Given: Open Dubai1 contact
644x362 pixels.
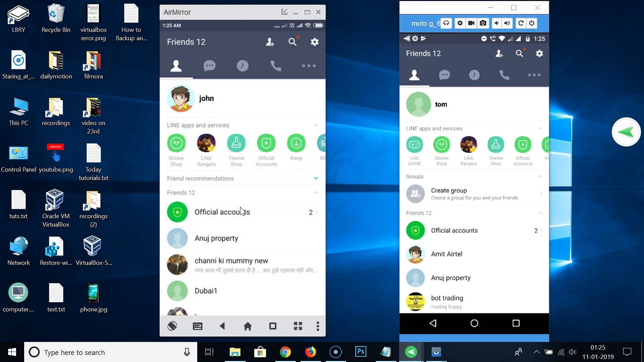Looking at the screenshot, I should [243, 291].
